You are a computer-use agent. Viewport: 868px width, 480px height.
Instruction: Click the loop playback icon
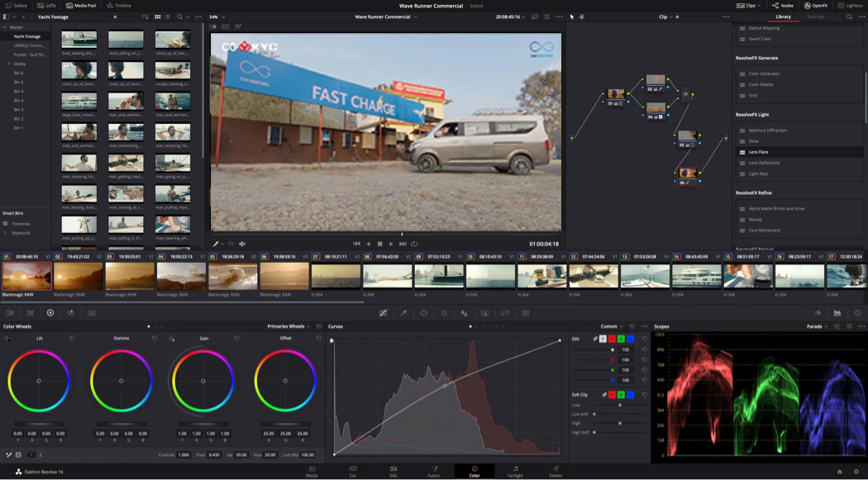[x=414, y=244]
